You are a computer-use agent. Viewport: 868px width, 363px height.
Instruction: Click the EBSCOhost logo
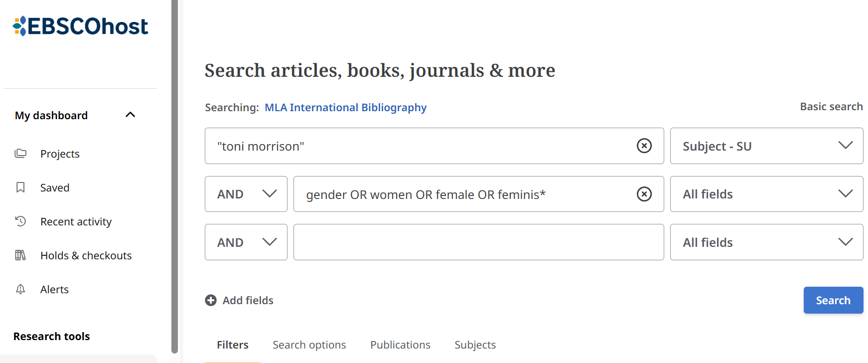click(80, 26)
